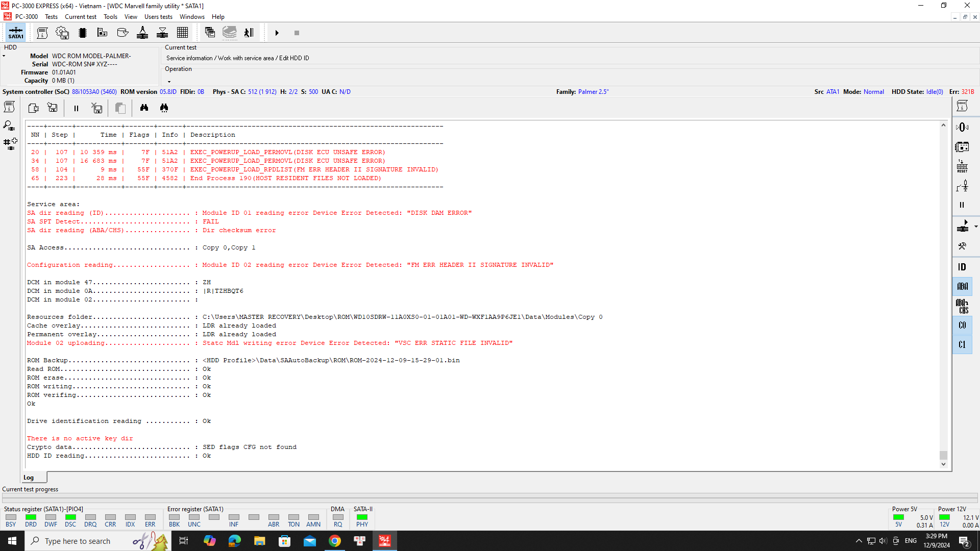The height and width of the screenshot is (551, 980).
Task: Open the PC-3000 menu
Action: click(x=26, y=17)
